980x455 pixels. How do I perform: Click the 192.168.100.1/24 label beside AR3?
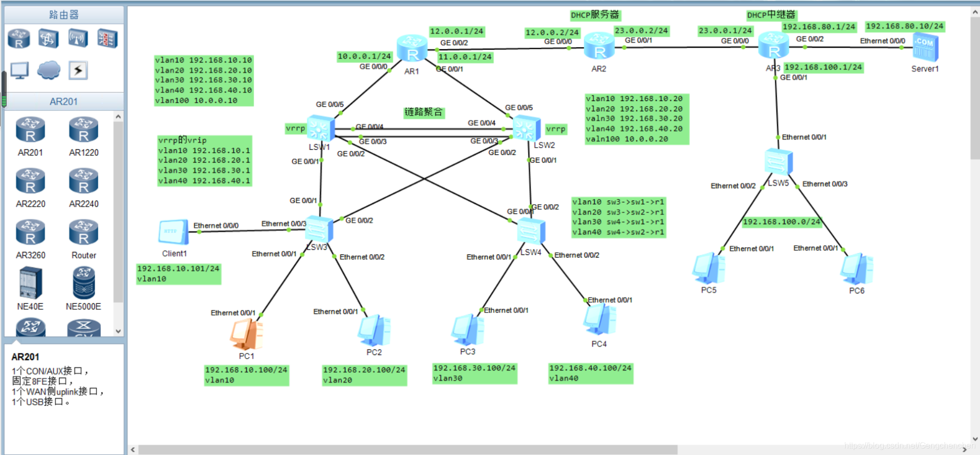823,67
